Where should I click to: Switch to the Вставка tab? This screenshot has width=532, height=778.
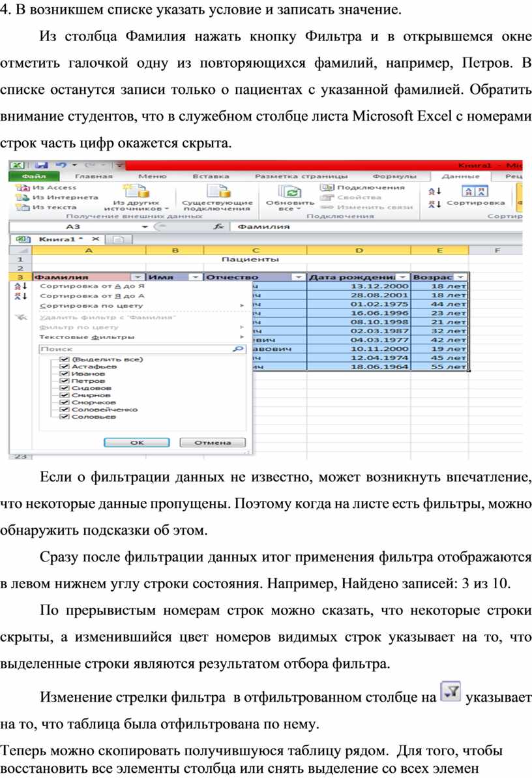click(x=211, y=176)
